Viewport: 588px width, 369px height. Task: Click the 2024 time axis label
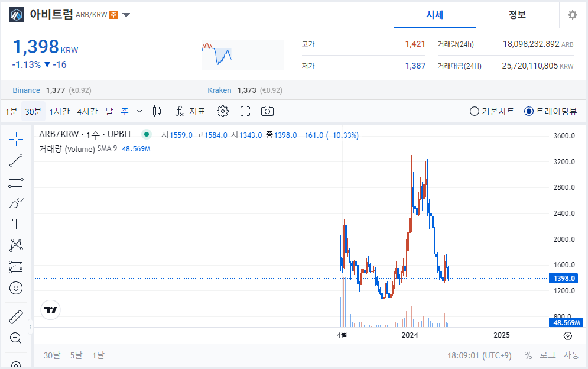pyautogui.click(x=410, y=335)
